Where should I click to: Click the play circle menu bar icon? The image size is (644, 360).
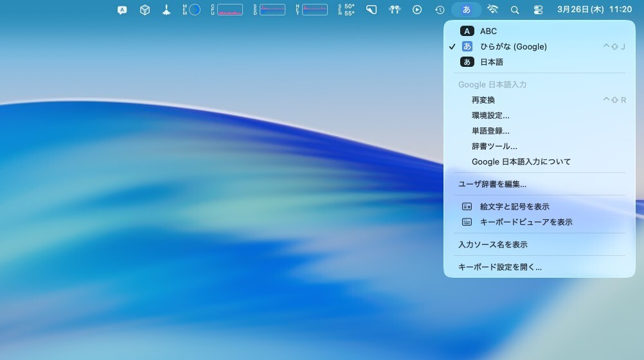tap(417, 10)
